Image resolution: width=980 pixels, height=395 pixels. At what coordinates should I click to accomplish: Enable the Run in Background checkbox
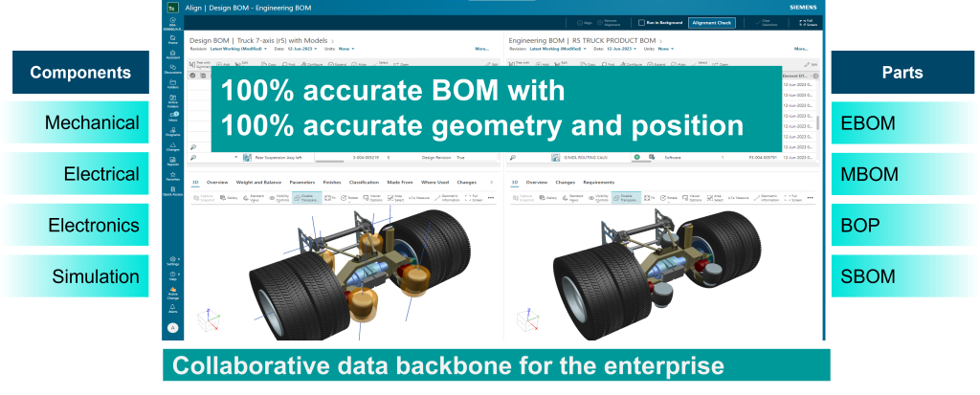[642, 20]
